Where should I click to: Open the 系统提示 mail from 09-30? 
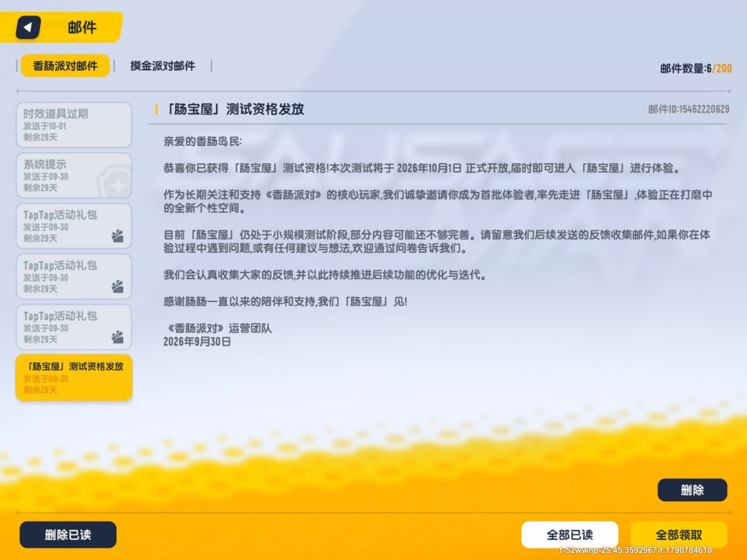point(74,175)
